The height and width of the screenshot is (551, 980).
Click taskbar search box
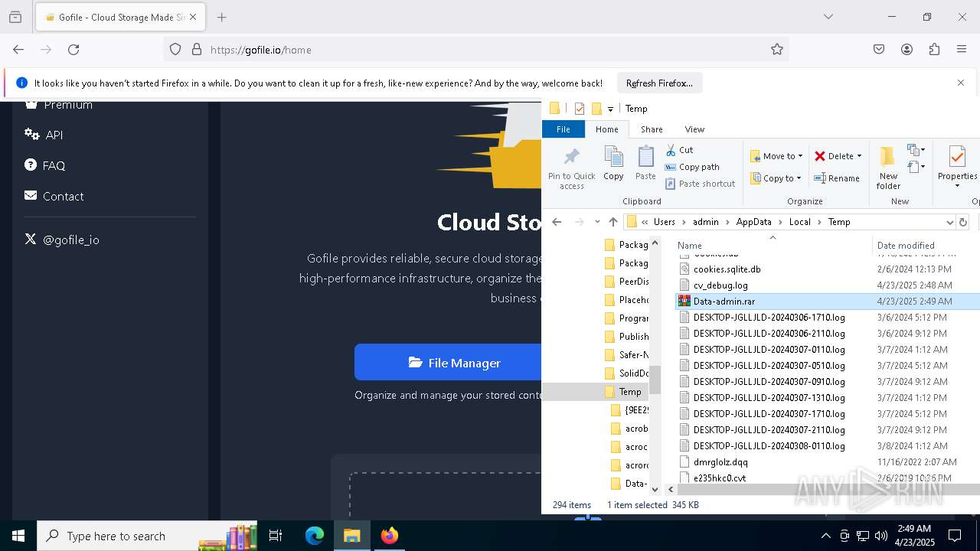(148, 536)
